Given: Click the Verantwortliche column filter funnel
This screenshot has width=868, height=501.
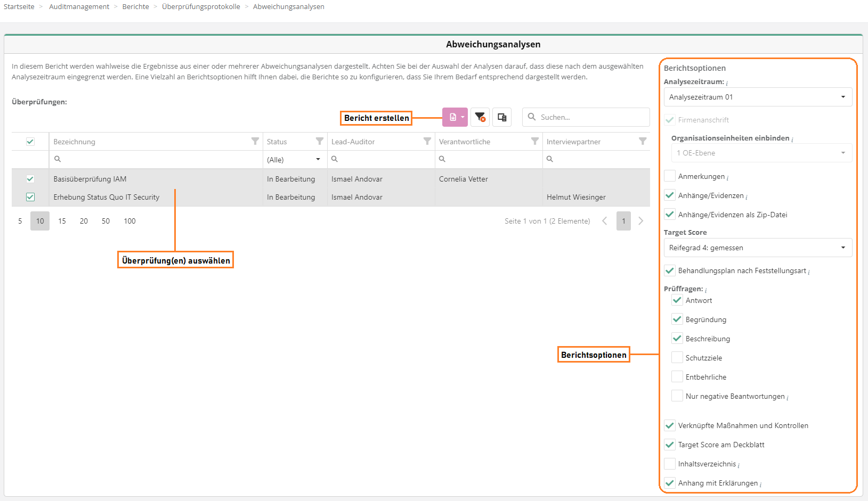Looking at the screenshot, I should click(535, 141).
